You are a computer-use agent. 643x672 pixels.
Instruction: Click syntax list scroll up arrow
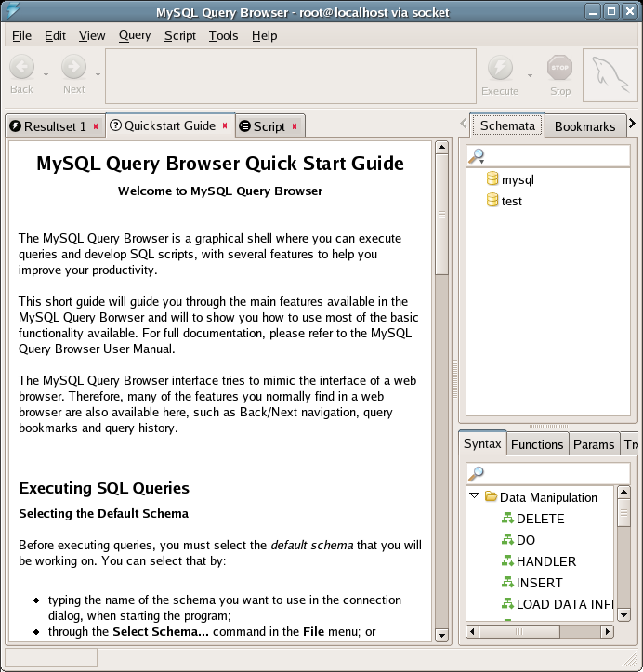click(623, 492)
